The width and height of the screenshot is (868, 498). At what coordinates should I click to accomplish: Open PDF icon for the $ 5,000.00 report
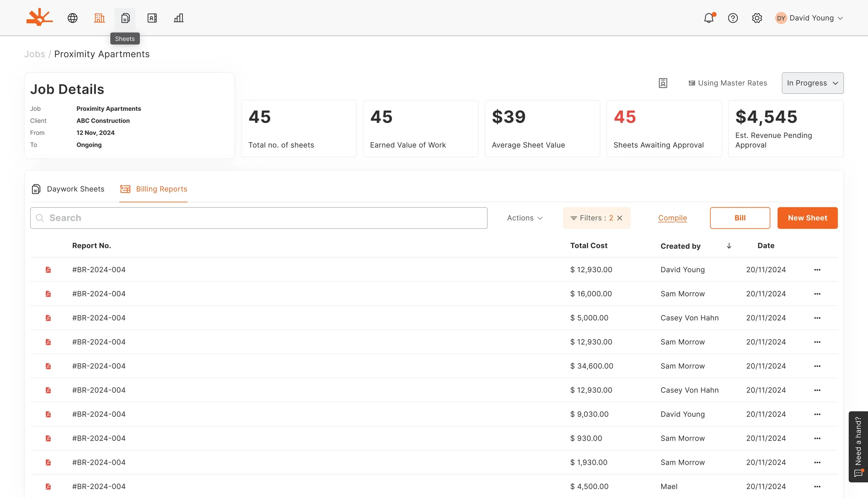(48, 318)
